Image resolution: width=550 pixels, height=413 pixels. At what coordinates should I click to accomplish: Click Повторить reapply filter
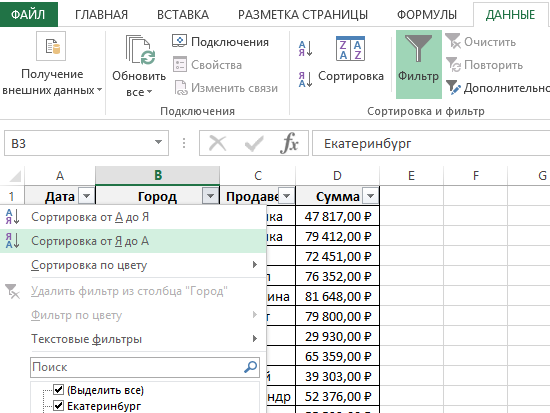click(484, 65)
